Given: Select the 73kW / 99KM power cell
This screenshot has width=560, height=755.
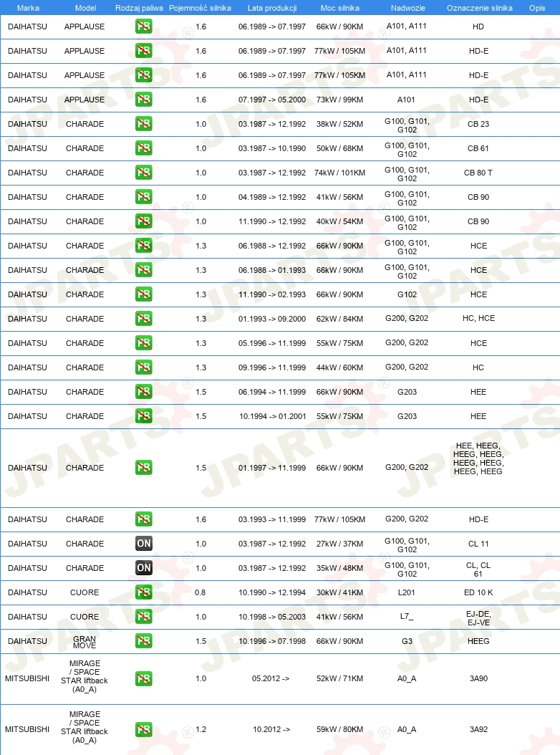Looking at the screenshot, I should click(340, 100).
